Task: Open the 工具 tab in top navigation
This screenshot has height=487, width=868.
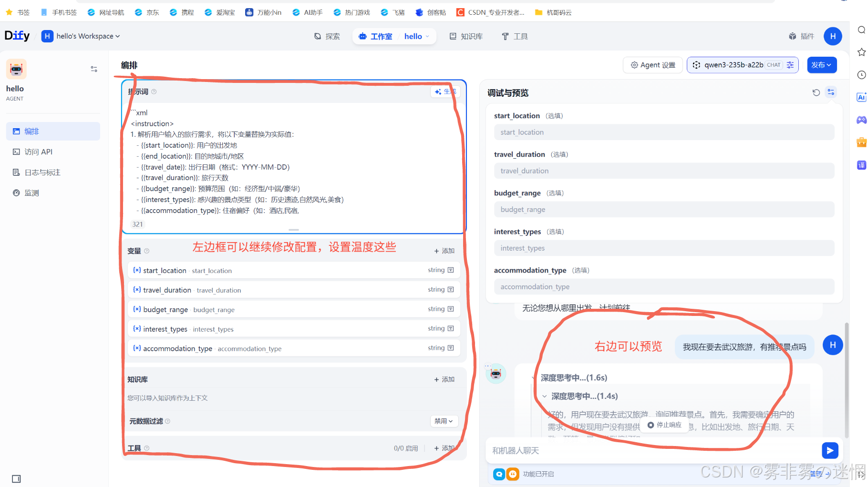Action: pyautogui.click(x=515, y=36)
